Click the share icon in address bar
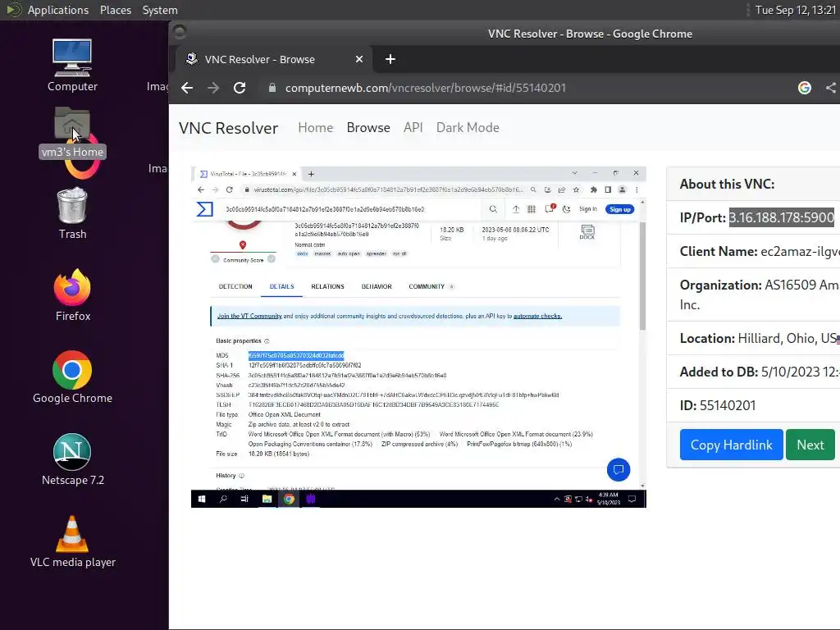The height and width of the screenshot is (630, 840). 831,88
